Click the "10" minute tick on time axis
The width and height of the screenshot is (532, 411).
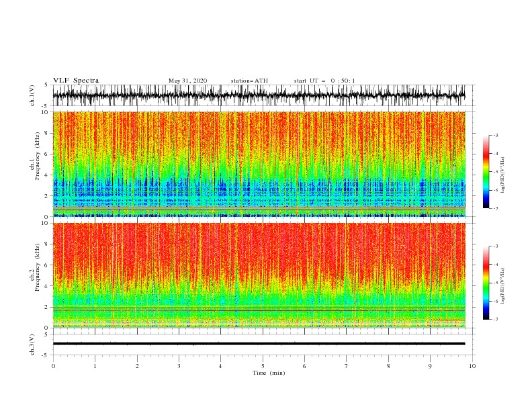472,366
